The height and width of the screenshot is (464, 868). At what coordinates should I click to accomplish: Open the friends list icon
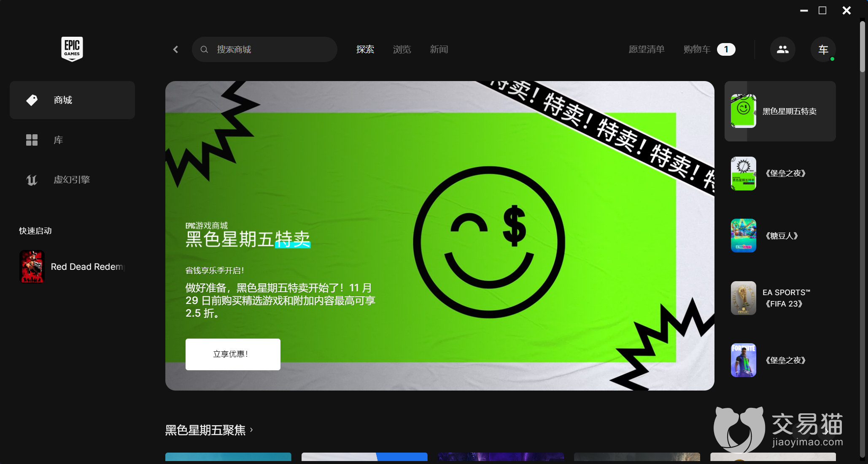click(x=782, y=49)
